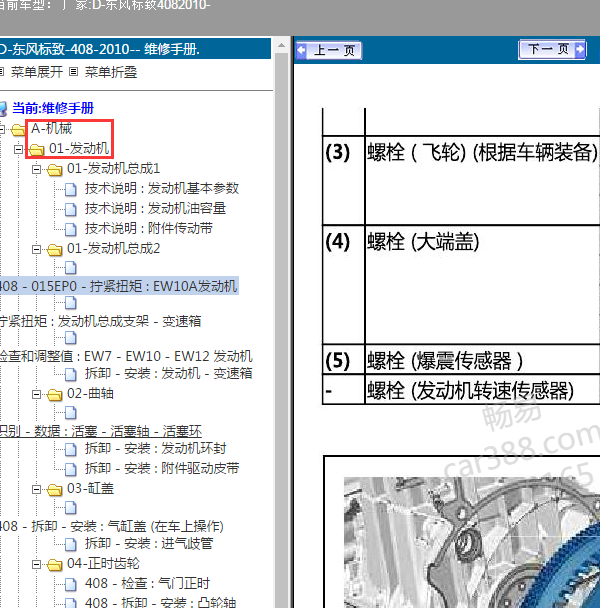Collapse the 04-正时齿轮 folder toggle

point(36,565)
